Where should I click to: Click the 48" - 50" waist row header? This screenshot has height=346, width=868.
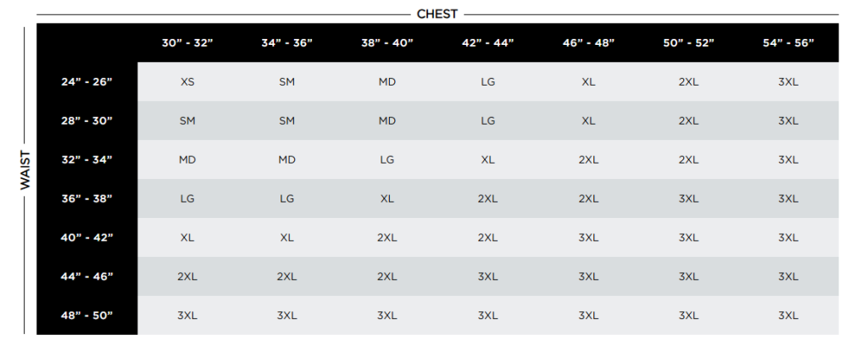point(86,315)
